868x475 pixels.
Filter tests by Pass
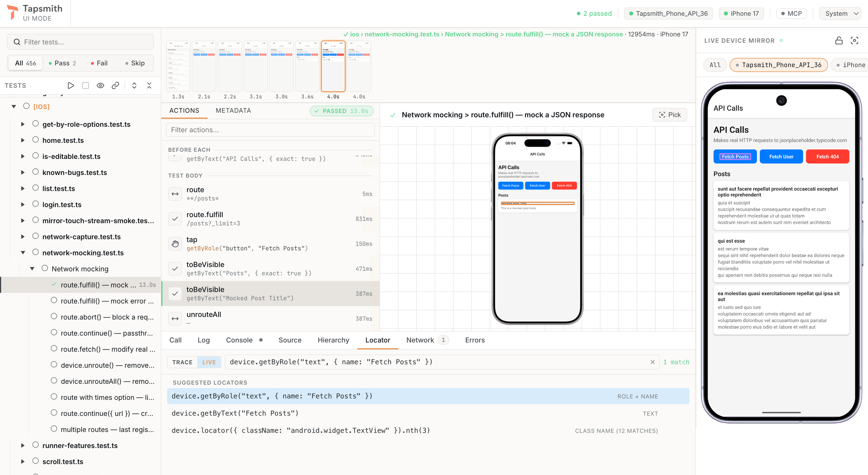(62, 63)
